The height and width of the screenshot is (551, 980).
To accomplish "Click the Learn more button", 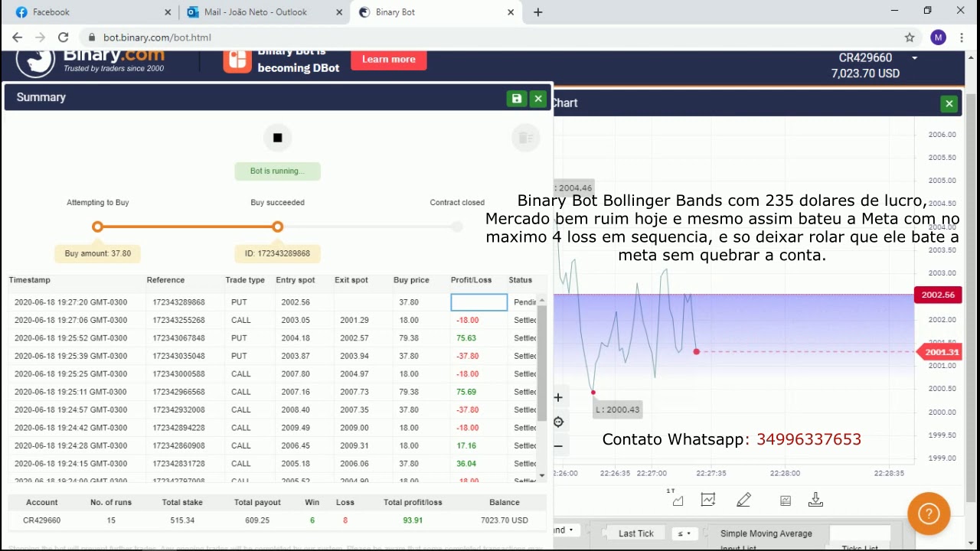I will (389, 60).
